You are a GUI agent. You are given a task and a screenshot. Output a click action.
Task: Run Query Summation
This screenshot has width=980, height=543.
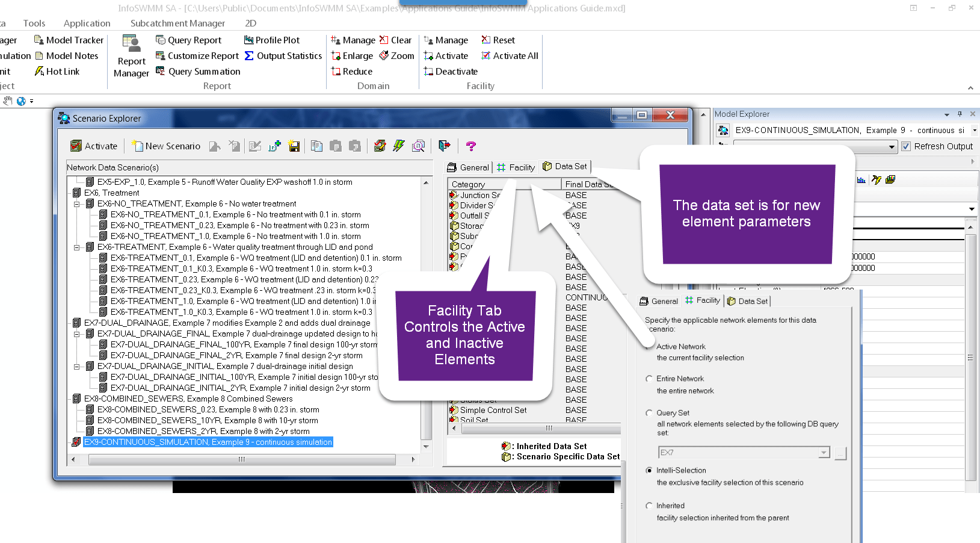click(198, 71)
